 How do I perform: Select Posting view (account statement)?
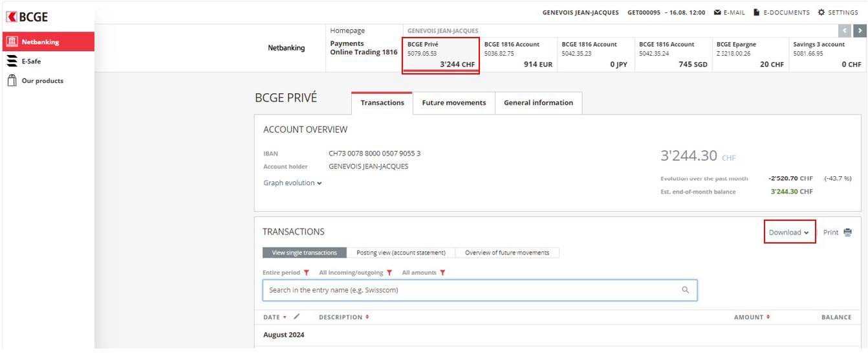(401, 253)
